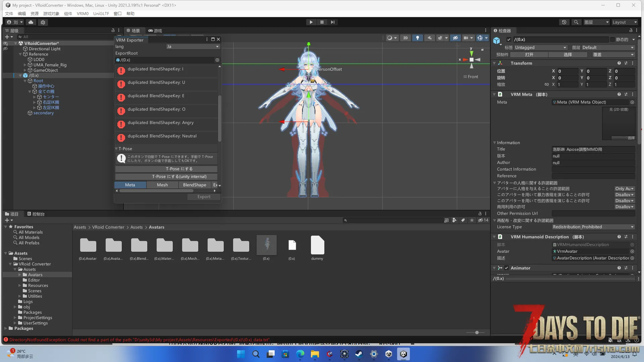Image resolution: width=644 pixels, height=362 pixels.
Task: Select the Mesh tab in VRM Exporter
Action: click(x=162, y=185)
